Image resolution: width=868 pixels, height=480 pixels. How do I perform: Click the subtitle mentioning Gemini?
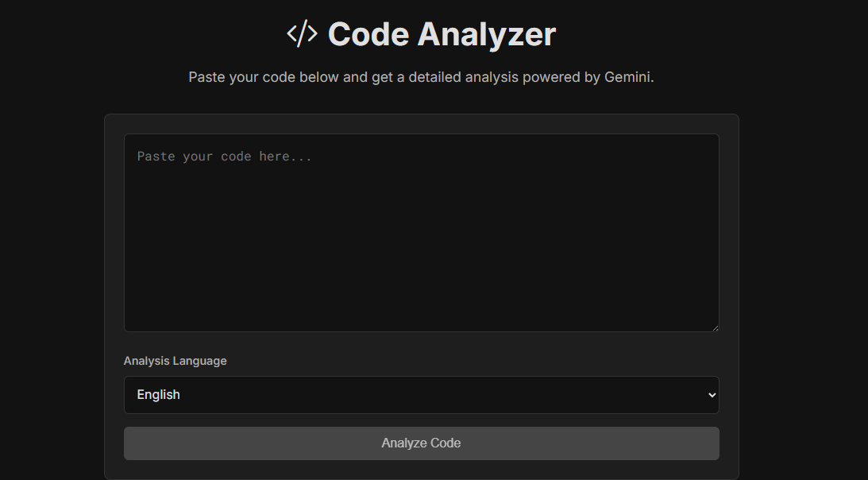coord(421,77)
